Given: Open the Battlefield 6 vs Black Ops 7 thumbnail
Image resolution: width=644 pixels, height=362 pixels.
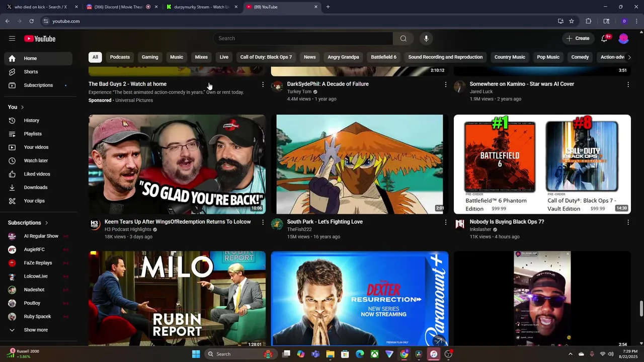Looking at the screenshot, I should tap(542, 164).
